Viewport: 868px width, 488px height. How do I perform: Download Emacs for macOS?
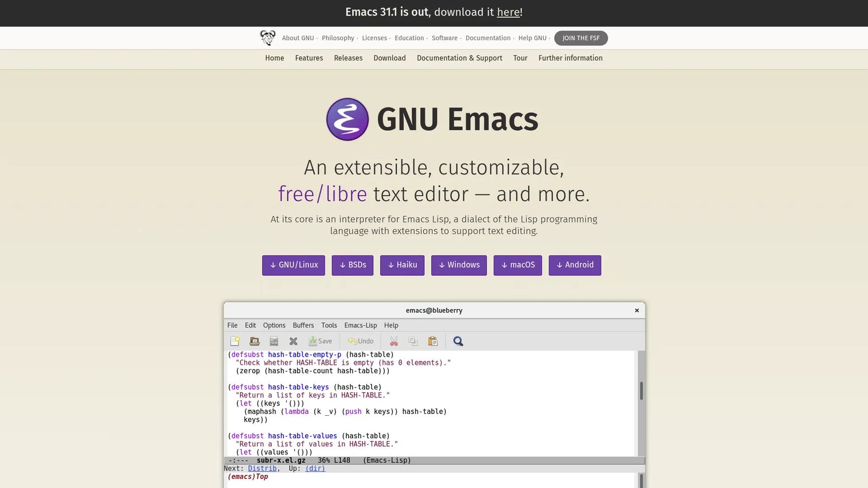[518, 265]
